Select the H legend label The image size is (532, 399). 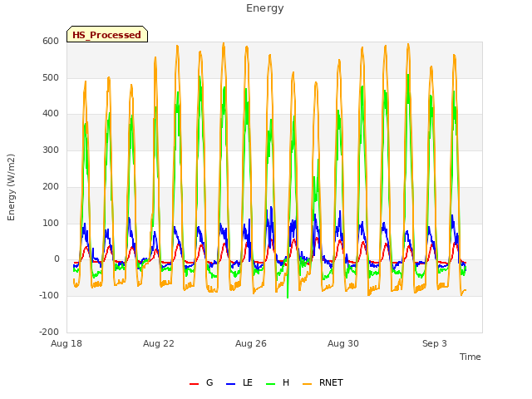pos(286,382)
